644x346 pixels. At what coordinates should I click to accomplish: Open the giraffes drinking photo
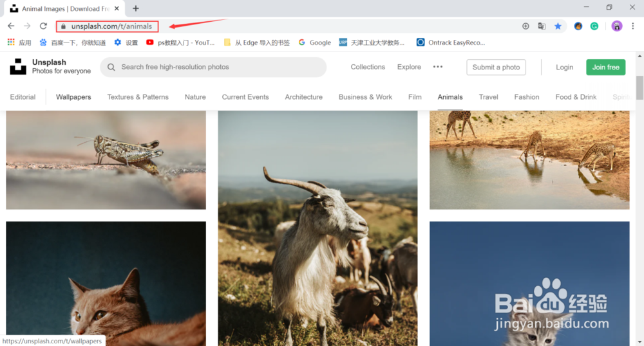click(529, 160)
